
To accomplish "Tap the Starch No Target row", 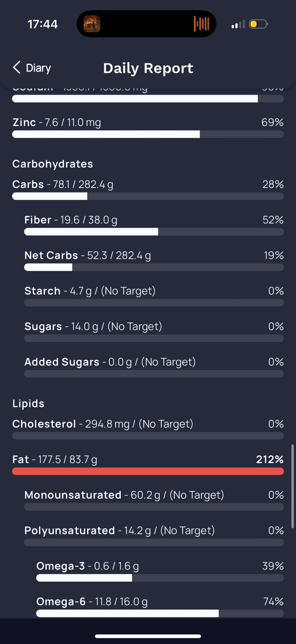I will [154, 296].
